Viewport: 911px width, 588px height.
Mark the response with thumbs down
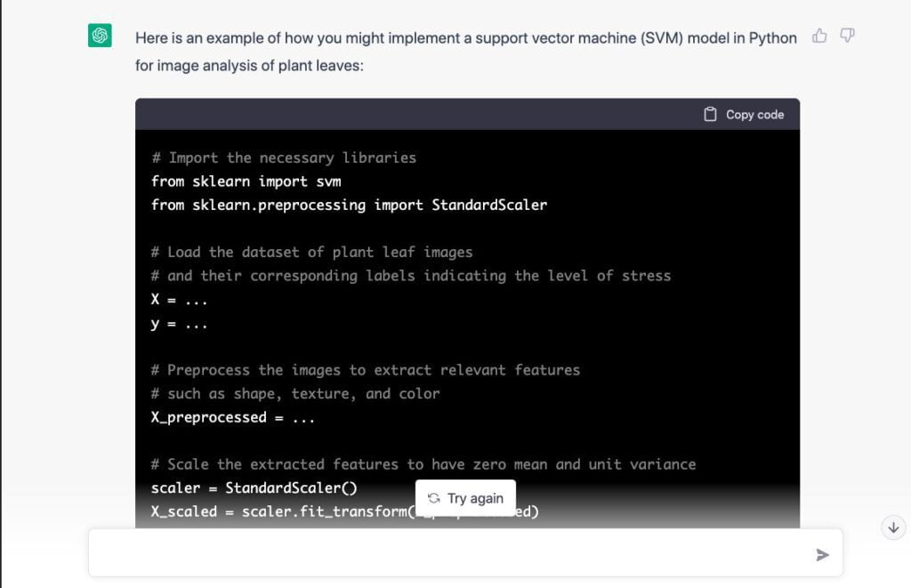click(847, 36)
